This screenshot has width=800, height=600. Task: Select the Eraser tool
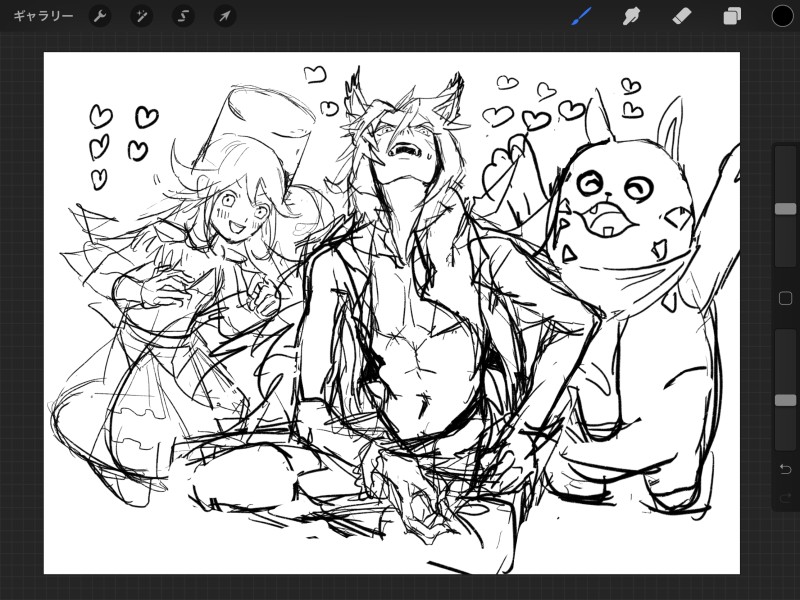[682, 16]
